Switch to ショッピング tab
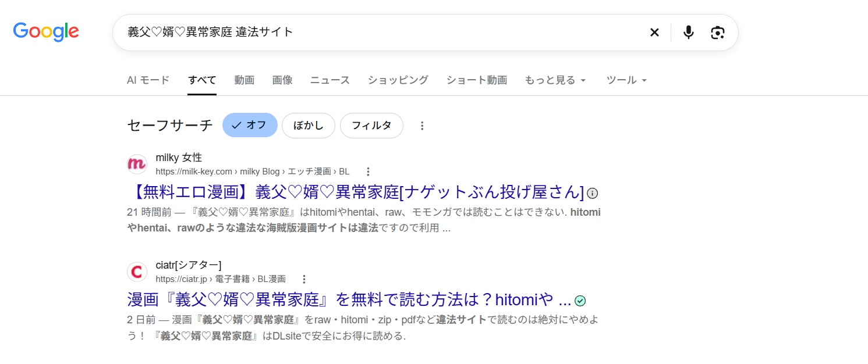The height and width of the screenshot is (364, 868). coord(398,80)
